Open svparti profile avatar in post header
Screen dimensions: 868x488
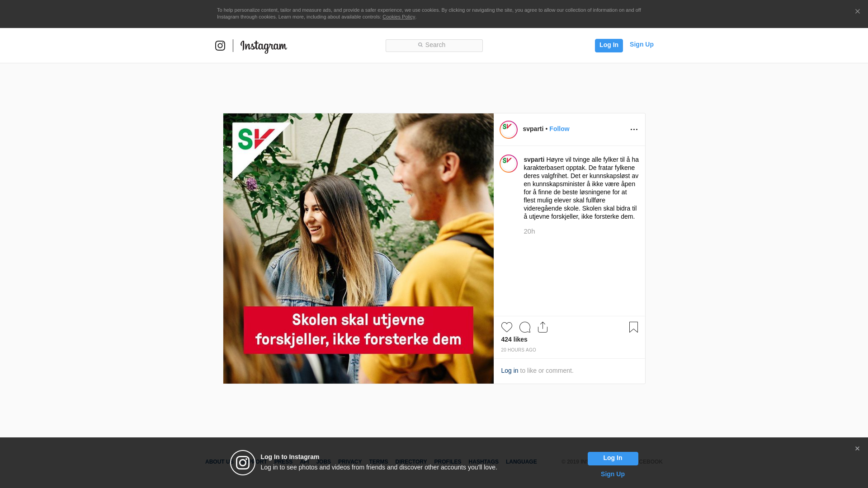[509, 130]
